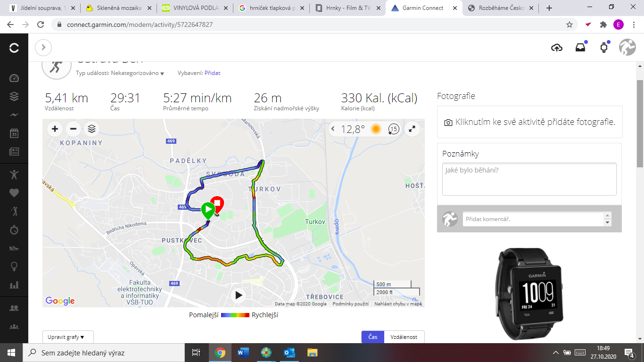
Task: Click the heart health icon in sidebar
Action: (x=14, y=192)
